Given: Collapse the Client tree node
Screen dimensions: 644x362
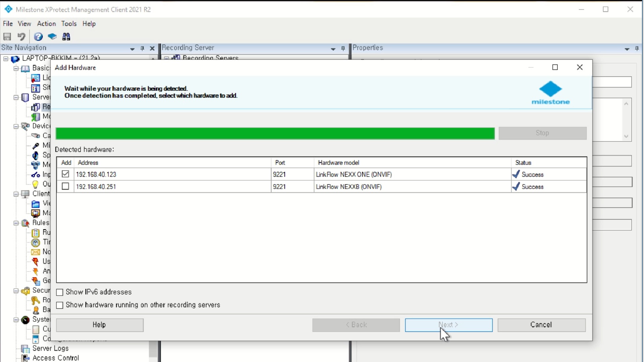Looking at the screenshot, I should (x=16, y=194).
